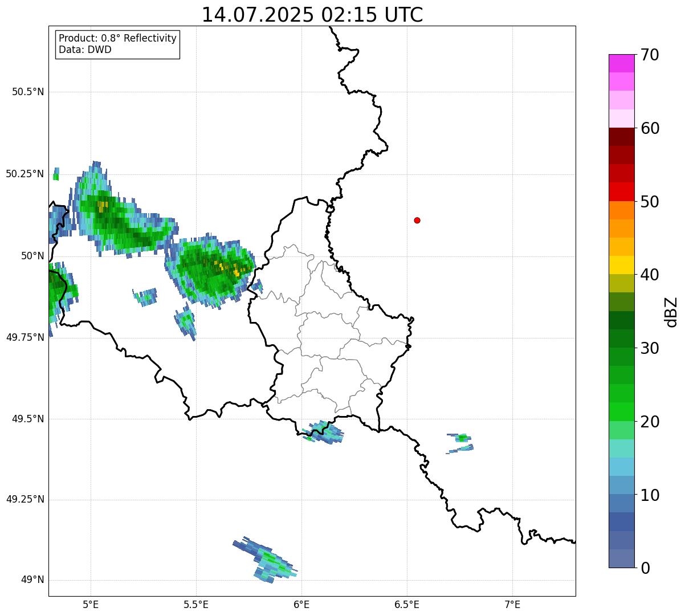Click the 50°N latitude label
The width and height of the screenshot is (685, 616).
pos(33,256)
